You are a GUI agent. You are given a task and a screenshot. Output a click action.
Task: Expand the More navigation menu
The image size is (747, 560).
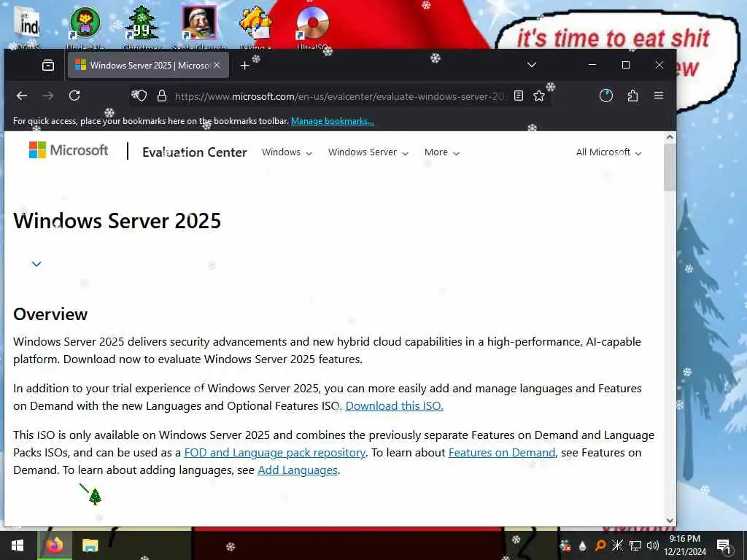coord(441,152)
